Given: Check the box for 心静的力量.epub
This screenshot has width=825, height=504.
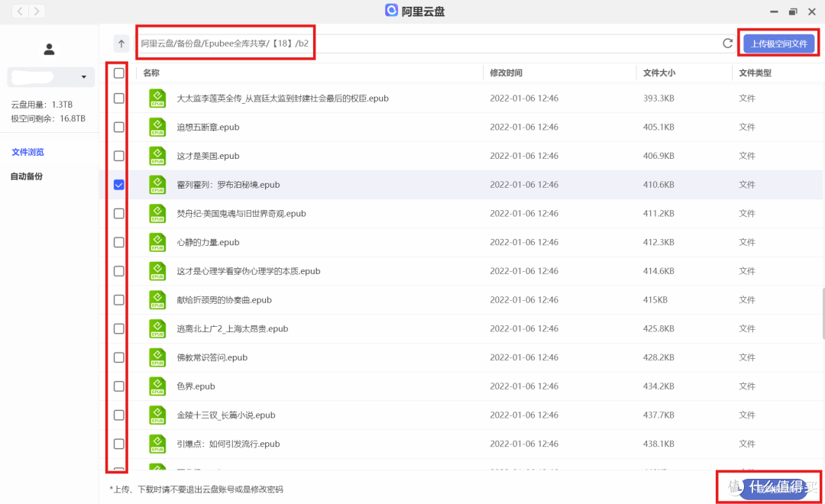Looking at the screenshot, I should coord(119,242).
